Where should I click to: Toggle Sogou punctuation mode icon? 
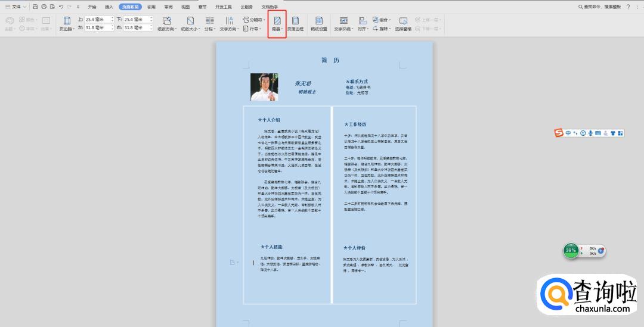[576, 133]
